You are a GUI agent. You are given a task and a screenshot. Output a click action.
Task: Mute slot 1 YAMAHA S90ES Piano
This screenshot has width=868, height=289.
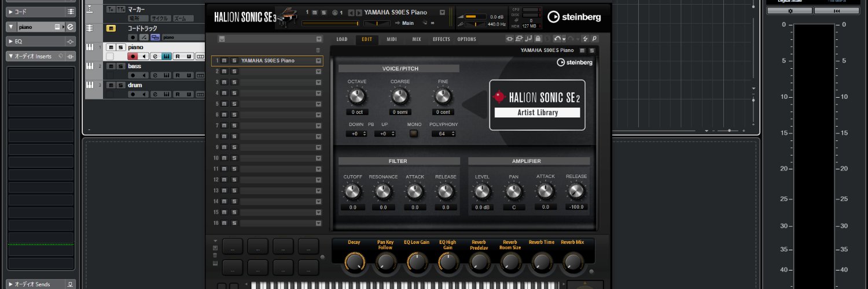225,61
